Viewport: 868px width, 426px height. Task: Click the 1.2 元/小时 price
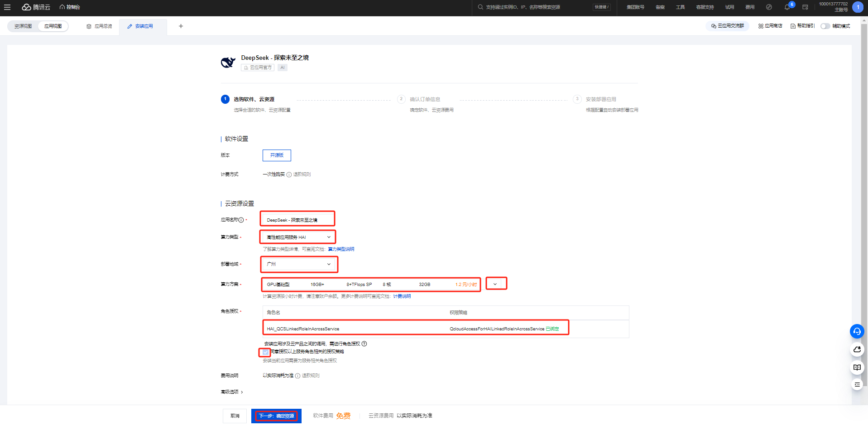pyautogui.click(x=466, y=285)
